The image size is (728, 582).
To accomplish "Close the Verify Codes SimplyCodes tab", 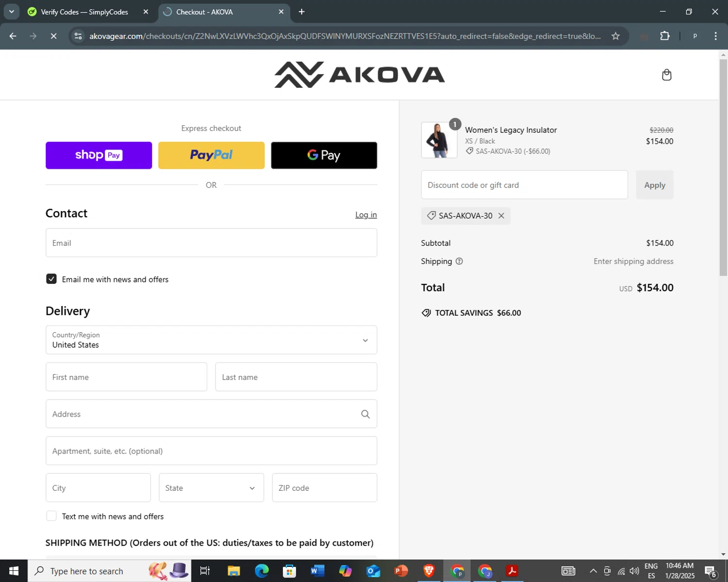I will tap(146, 12).
